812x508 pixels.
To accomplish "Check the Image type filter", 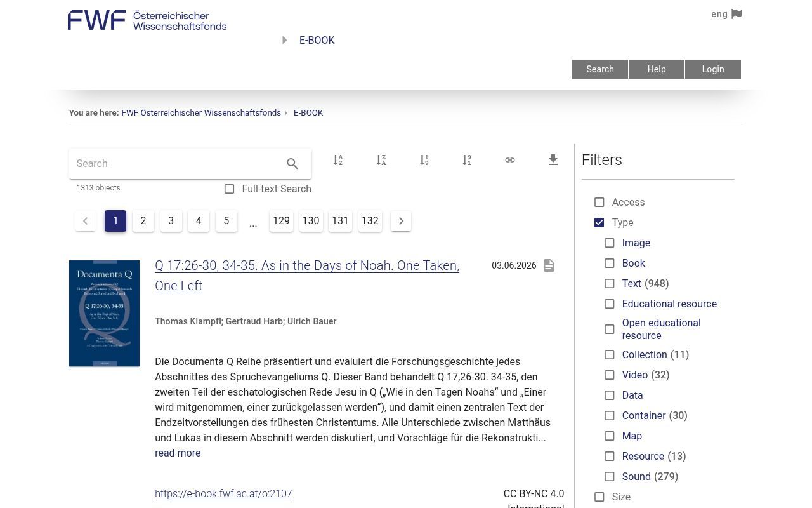I will tap(610, 243).
